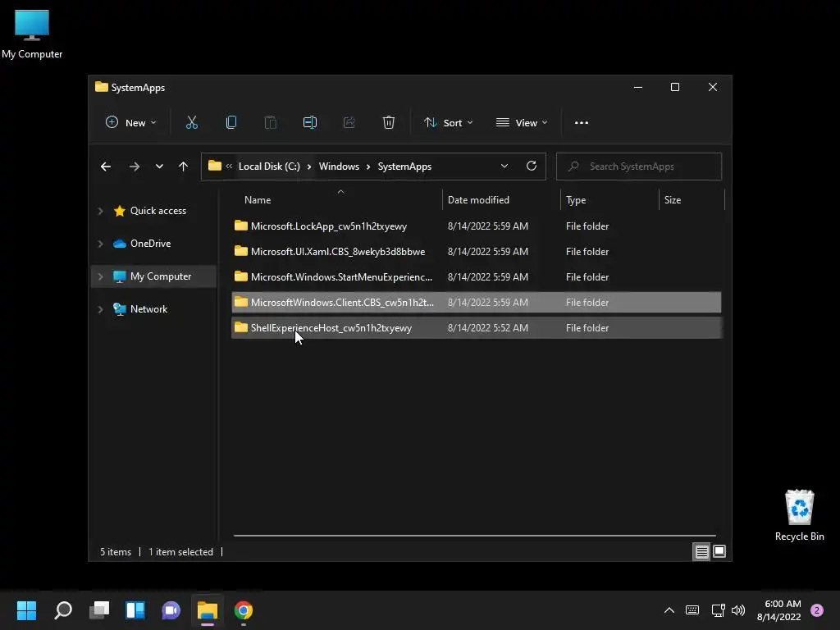Select MicrosoftWindows.Client.CBS folder row
Viewport: 840px width, 630px height.
click(477, 303)
